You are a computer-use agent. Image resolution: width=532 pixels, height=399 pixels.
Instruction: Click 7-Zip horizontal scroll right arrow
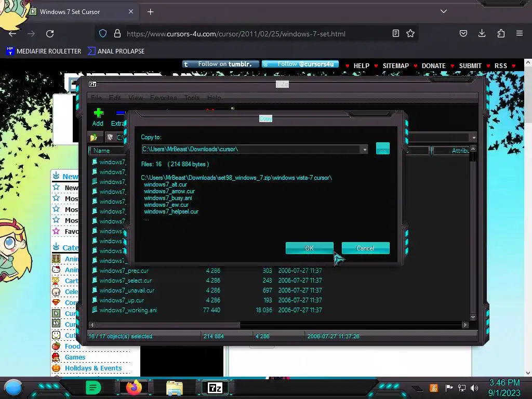465,325
